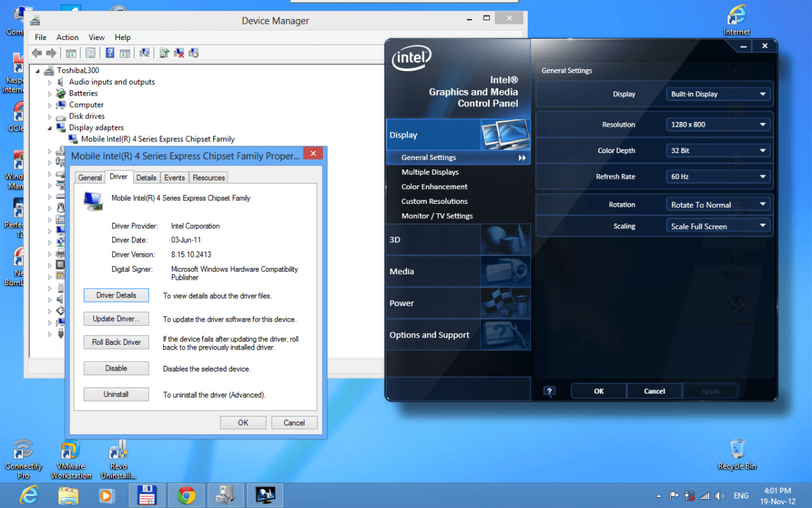Click the Roll Back Driver button
The width and height of the screenshot is (812, 508).
116,342
